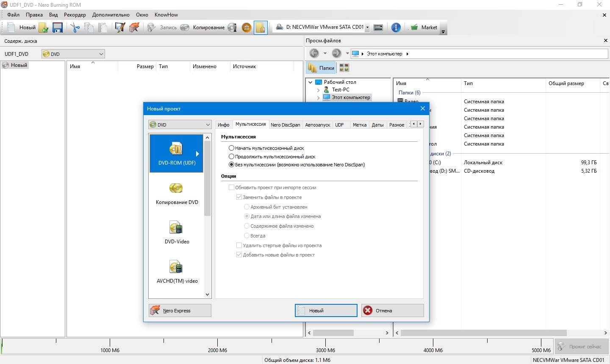610x364 pixels.
Task: Open the Дополнительно menu
Action: [111, 14]
